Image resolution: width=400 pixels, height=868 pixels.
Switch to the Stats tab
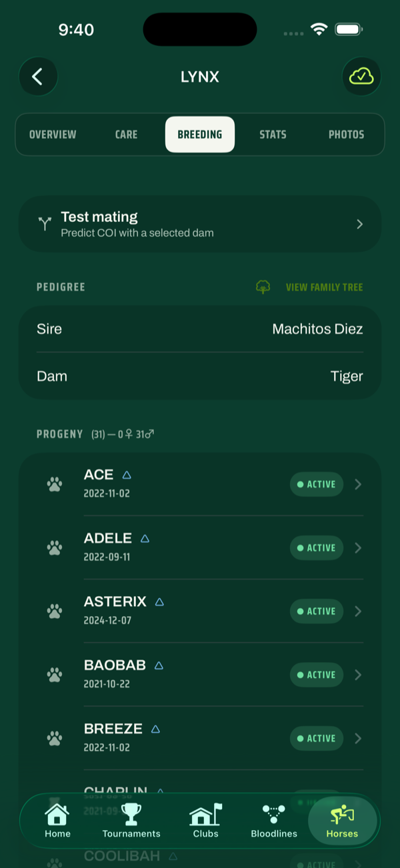click(x=273, y=135)
